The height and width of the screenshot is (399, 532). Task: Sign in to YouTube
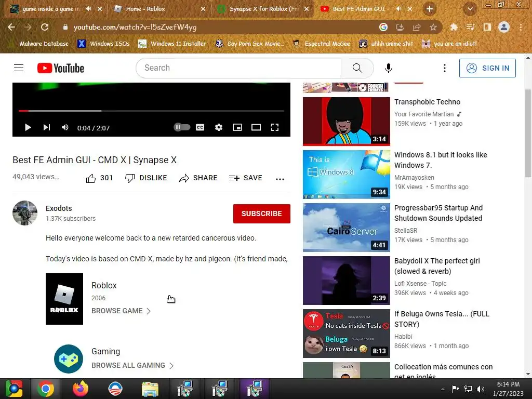(x=487, y=68)
